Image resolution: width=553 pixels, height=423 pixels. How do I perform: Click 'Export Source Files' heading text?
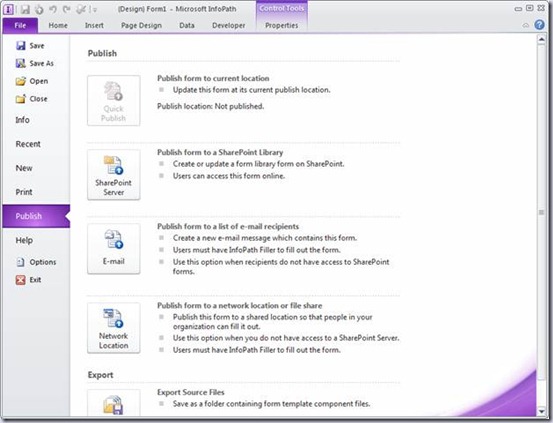tap(191, 392)
